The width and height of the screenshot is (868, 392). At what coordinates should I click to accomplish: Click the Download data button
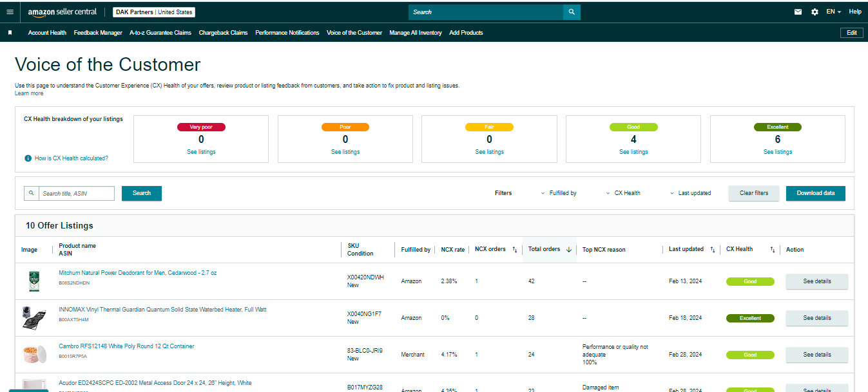tap(816, 193)
